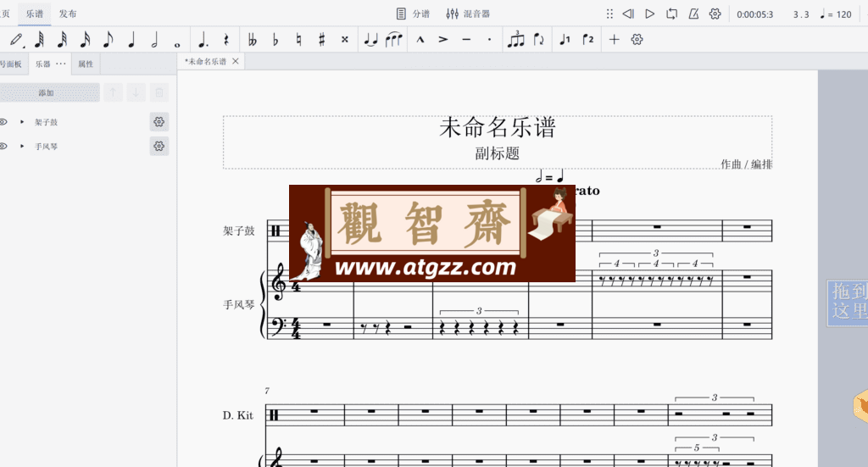The width and height of the screenshot is (868, 467).
Task: Switch to the 发布 tab
Action: (x=68, y=14)
